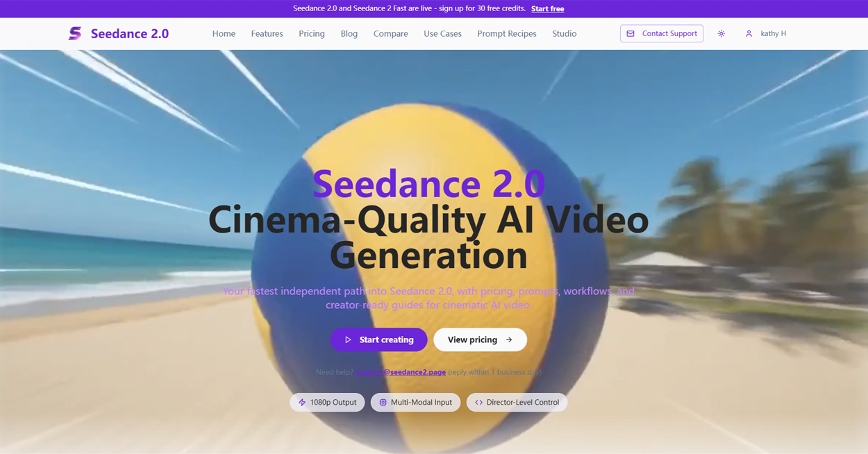The image size is (868, 454).
Task: Click the 'reply within 1 business day' text
Action: coord(495,372)
